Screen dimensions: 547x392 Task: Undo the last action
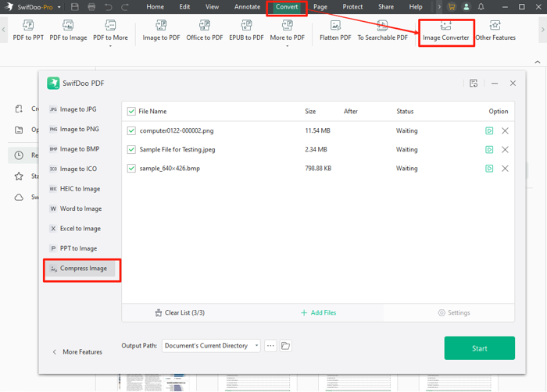pyautogui.click(x=109, y=6)
